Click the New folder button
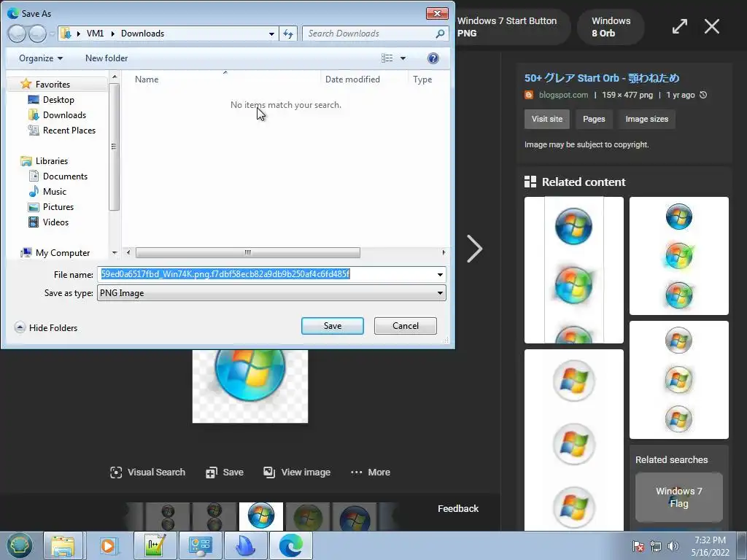The height and width of the screenshot is (560, 747). pyautogui.click(x=107, y=58)
